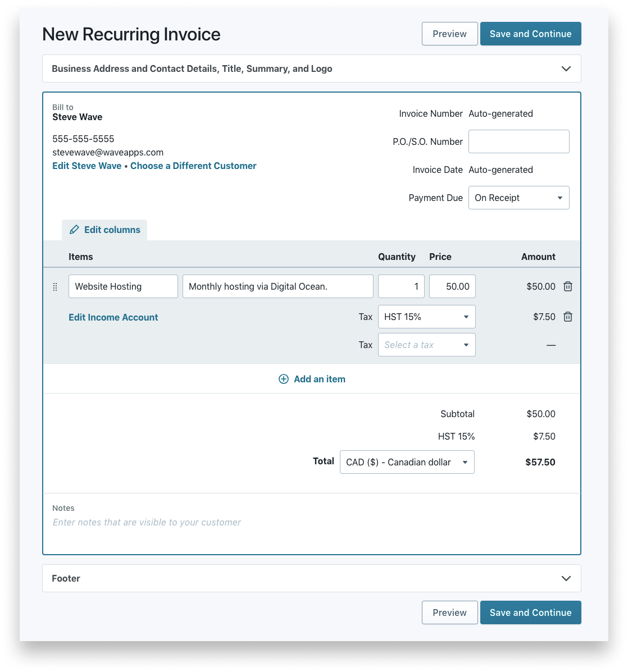628x672 pixels.
Task: Open the HST 15% tax dropdown
Action: click(426, 317)
